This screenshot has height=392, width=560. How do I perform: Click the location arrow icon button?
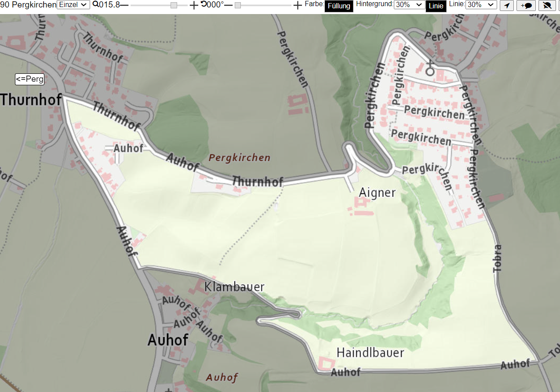[507, 5]
